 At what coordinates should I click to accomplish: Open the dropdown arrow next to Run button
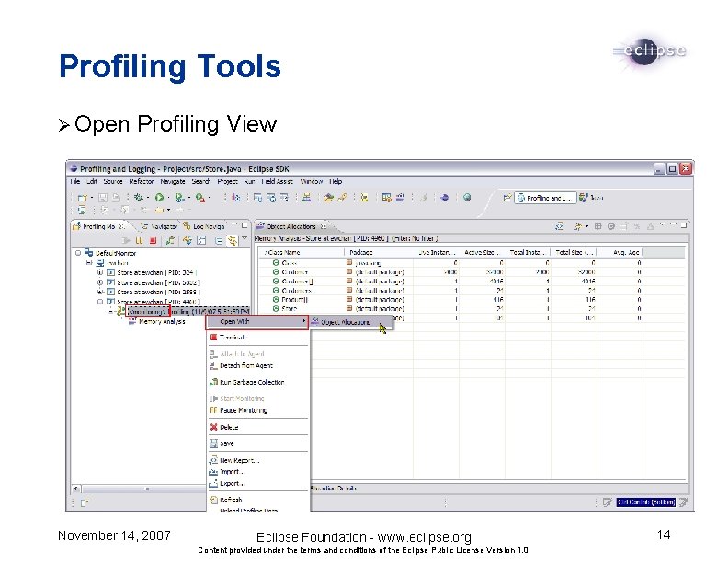(168, 198)
